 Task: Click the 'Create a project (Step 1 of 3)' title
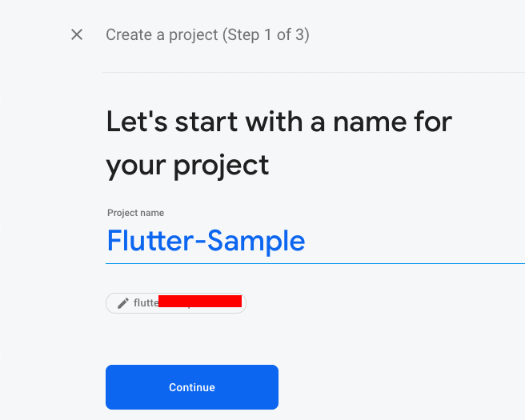(x=207, y=35)
